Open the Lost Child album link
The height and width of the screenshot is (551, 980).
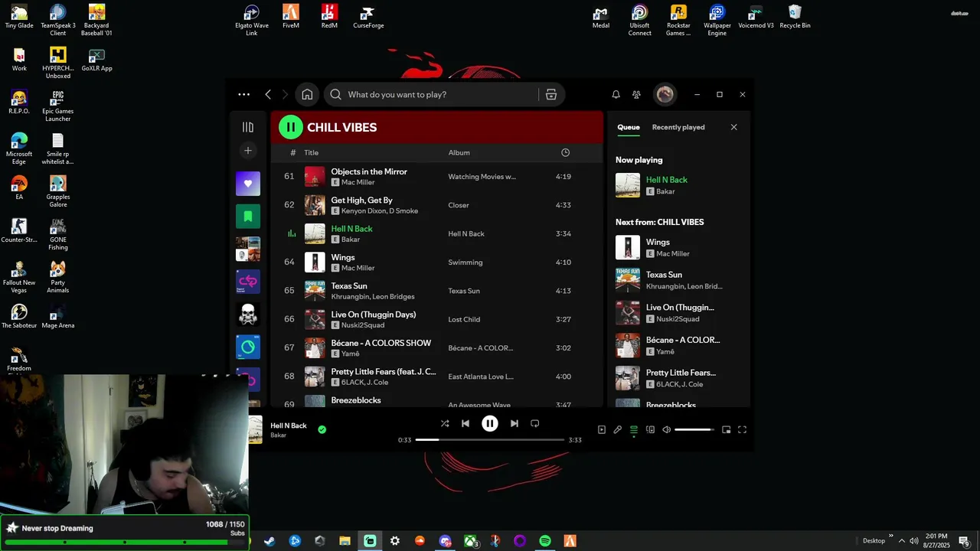click(x=464, y=319)
